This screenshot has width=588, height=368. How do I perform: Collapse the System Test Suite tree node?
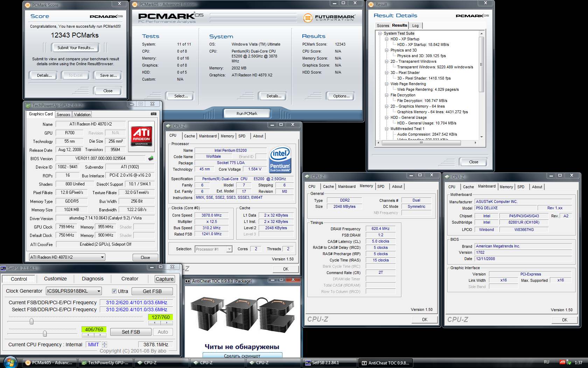(380, 34)
